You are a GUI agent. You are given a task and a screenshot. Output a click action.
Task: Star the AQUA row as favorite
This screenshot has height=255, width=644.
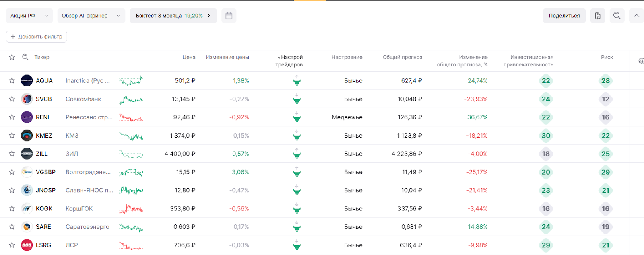click(12, 80)
